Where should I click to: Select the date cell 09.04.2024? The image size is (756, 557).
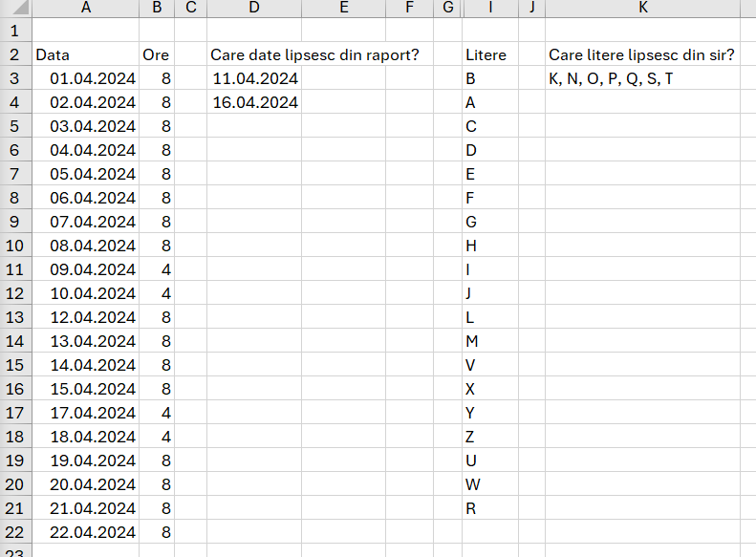pyautogui.click(x=86, y=269)
